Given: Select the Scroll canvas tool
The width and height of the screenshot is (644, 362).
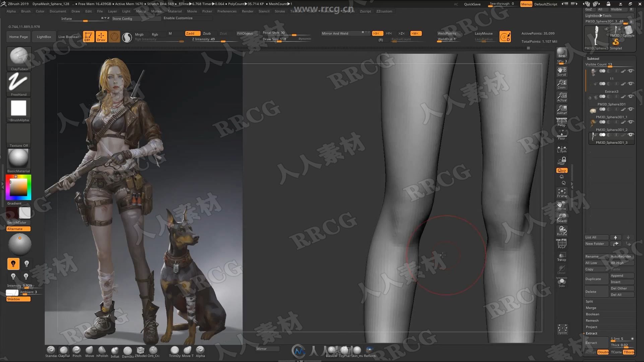Looking at the screenshot, I should 562,71.
